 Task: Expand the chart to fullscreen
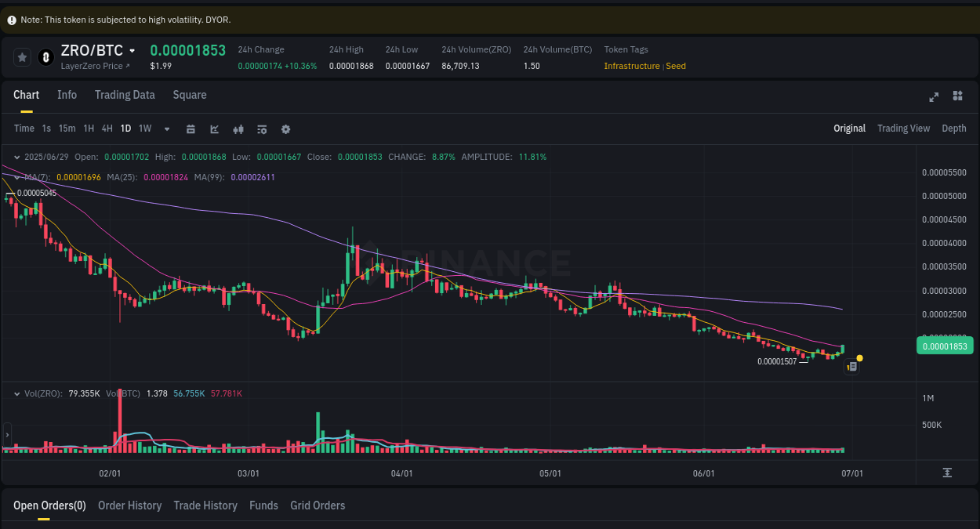point(933,97)
